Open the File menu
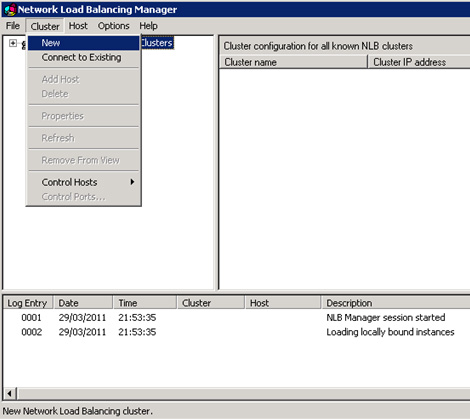 (13, 26)
